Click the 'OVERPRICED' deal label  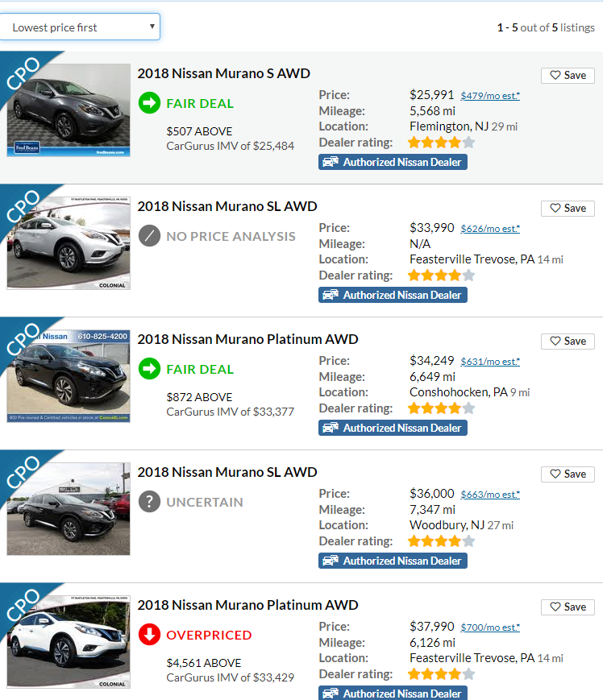209,636
